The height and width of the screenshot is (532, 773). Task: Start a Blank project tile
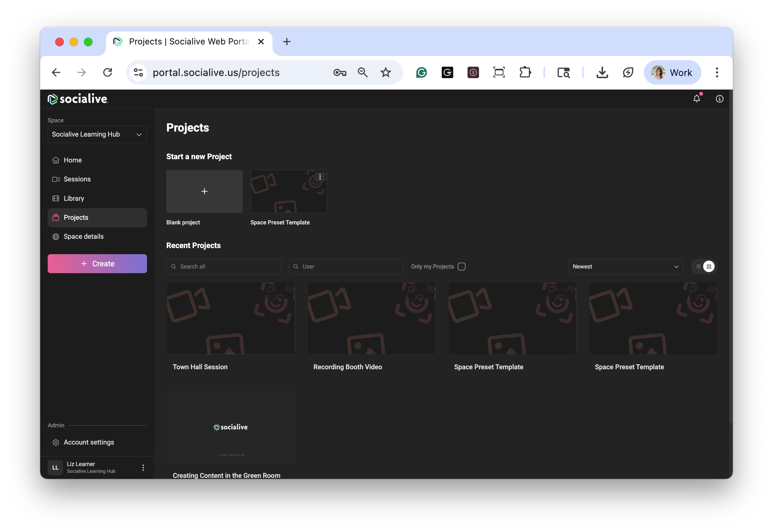204,191
